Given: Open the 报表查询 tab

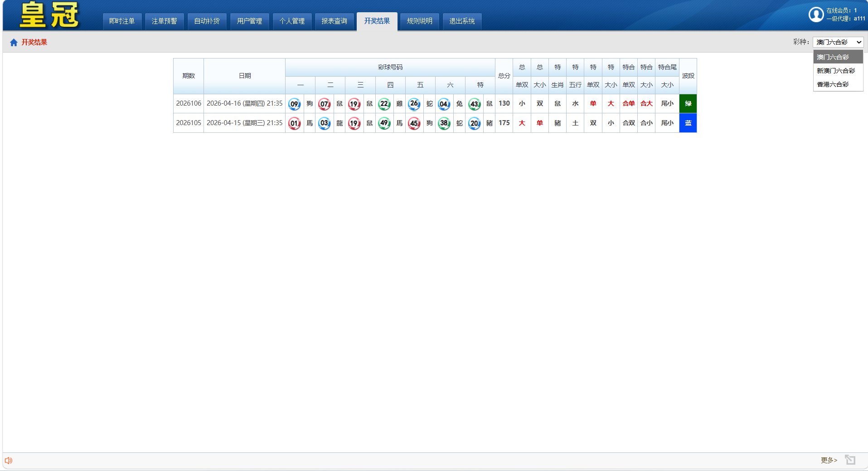Looking at the screenshot, I should click(x=334, y=21).
